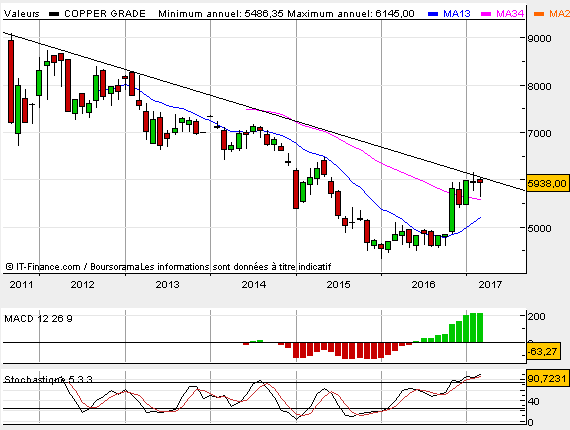Click 'Maximum annuel: 6145,00' text
Viewport: 570px width, 430px height.
(x=351, y=14)
